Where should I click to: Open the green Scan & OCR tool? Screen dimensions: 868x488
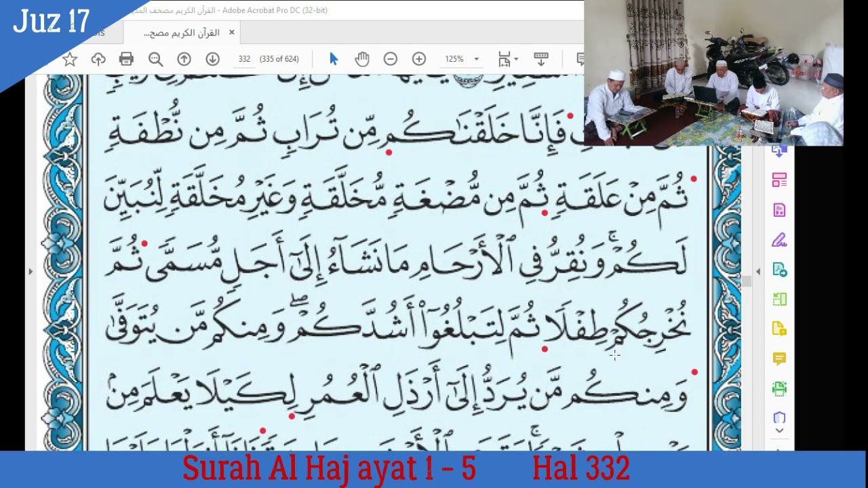tap(779, 388)
